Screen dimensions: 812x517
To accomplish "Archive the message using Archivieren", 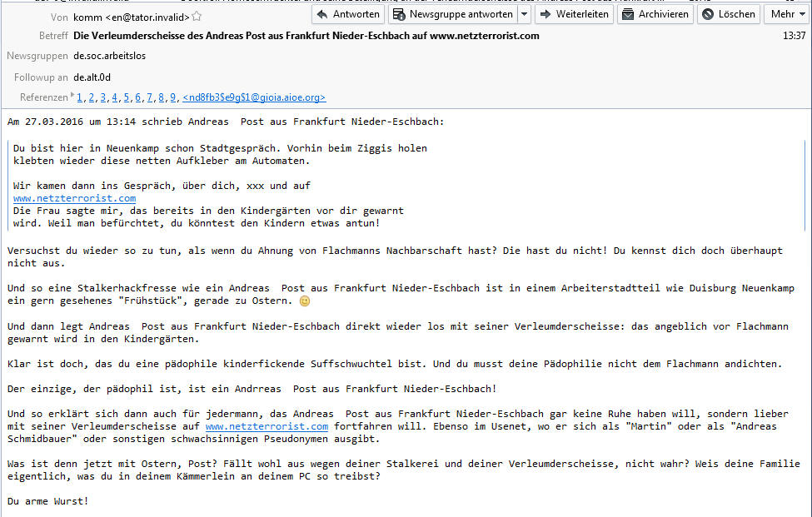I will (x=655, y=14).
